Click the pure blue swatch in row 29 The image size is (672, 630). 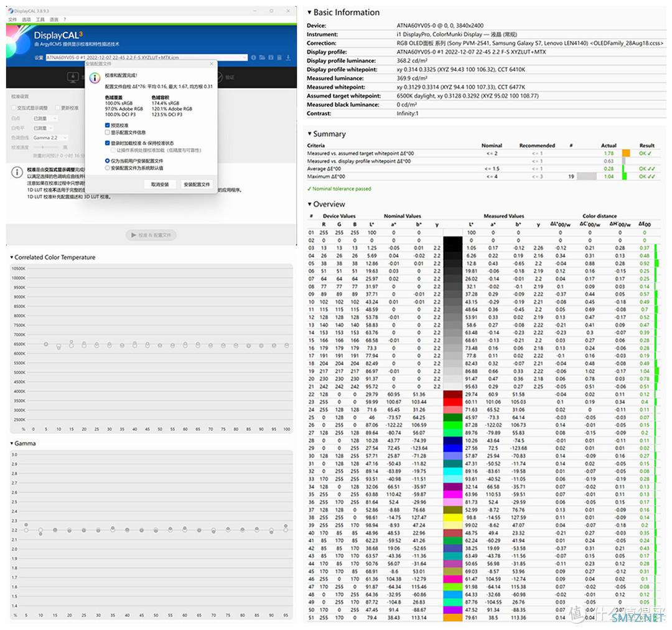tap(452, 448)
